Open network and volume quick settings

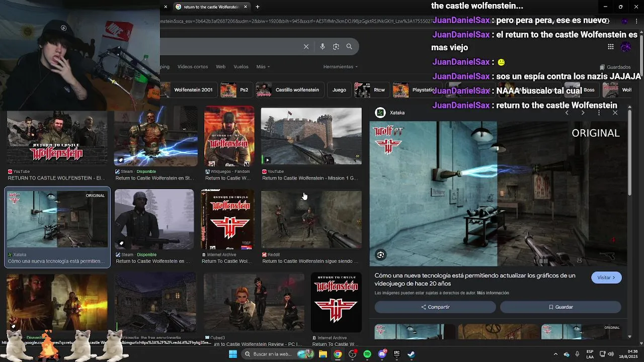click(x=608, y=354)
